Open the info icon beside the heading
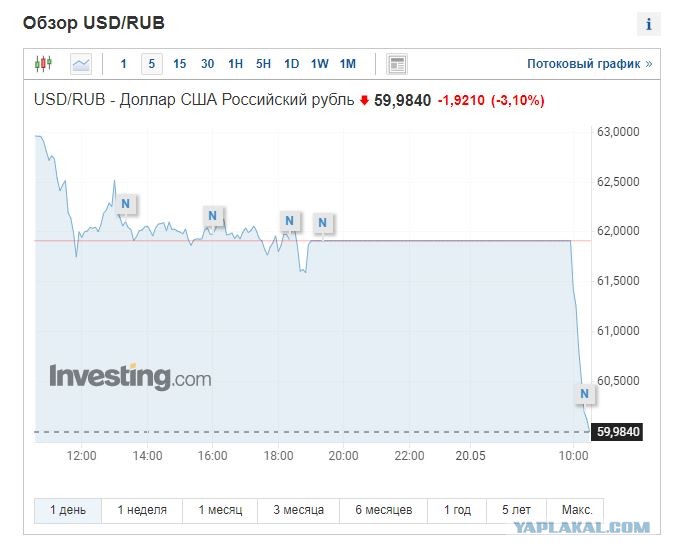 pyautogui.click(x=648, y=24)
